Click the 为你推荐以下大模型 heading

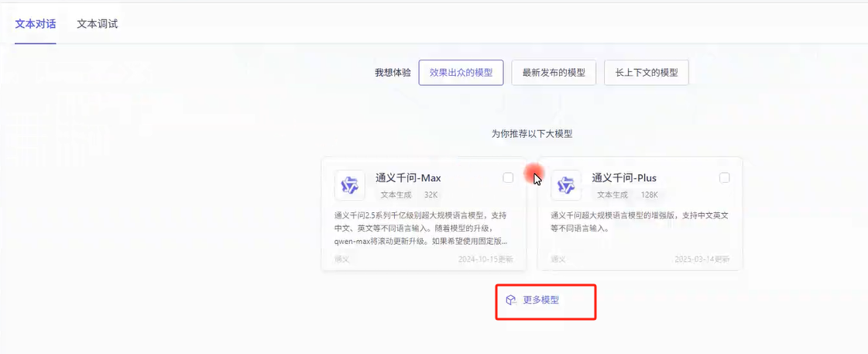(x=532, y=134)
